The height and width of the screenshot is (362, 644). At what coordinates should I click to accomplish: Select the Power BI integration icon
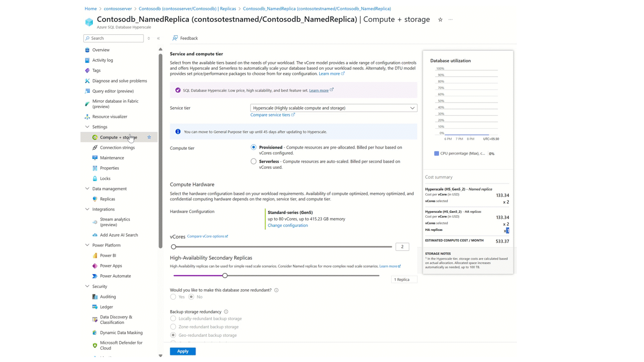pyautogui.click(x=95, y=255)
